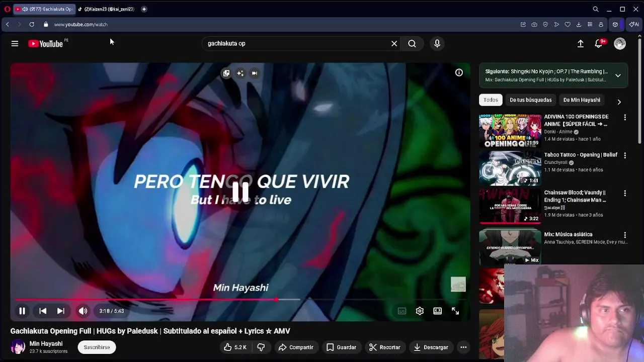The width and height of the screenshot is (644, 362).
Task: Open player settings gear
Action: (420, 311)
